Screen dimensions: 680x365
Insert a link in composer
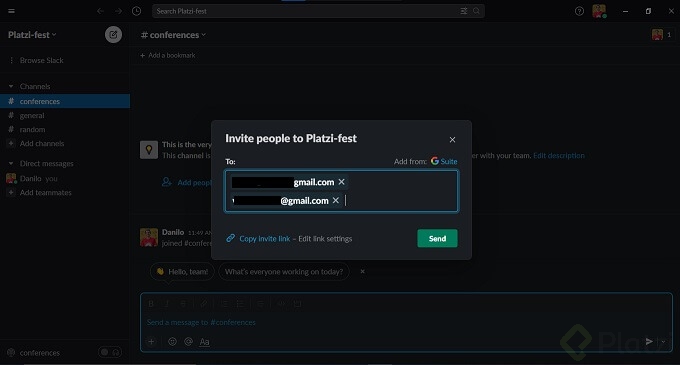203,304
